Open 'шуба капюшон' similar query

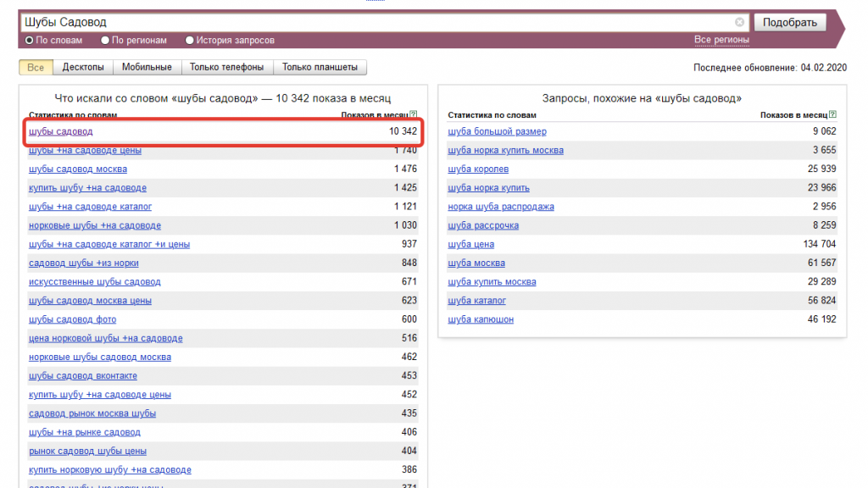pyautogui.click(x=481, y=319)
